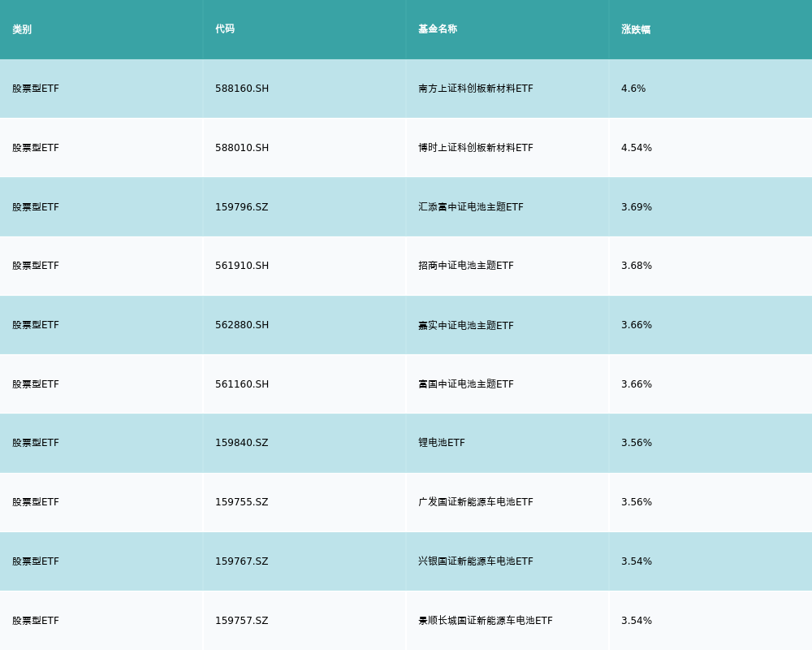
Task: Select code 159755.SZ
Action: (x=242, y=502)
